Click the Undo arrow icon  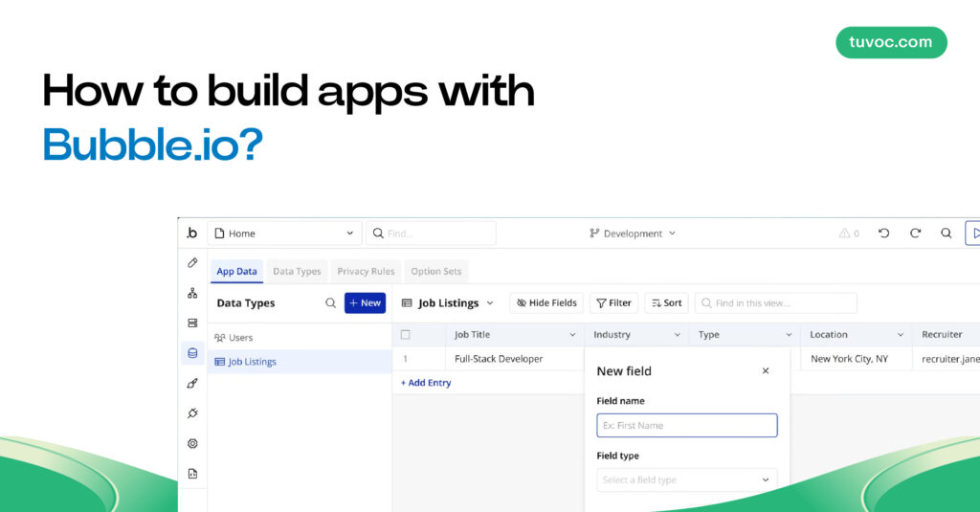click(883, 234)
